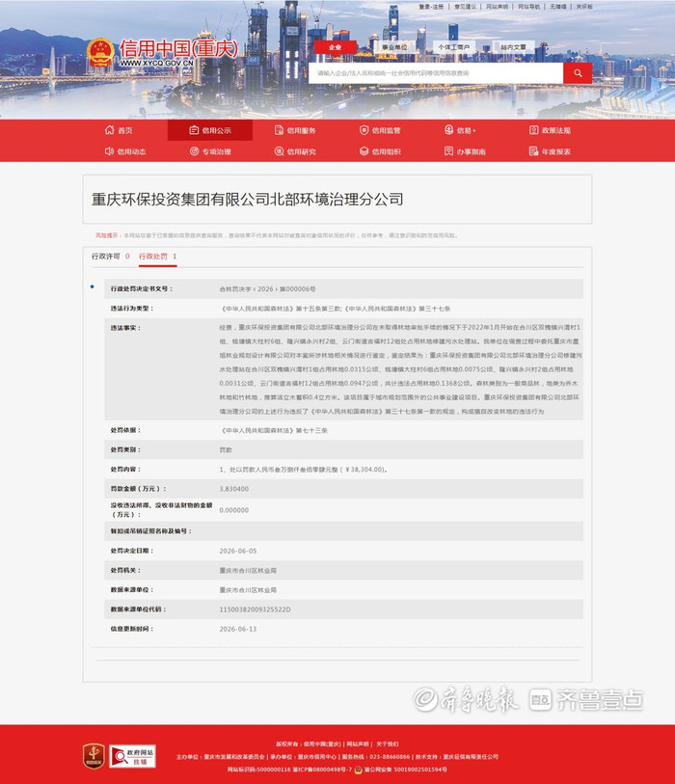Open the 专项治理 menu item
The height and width of the screenshot is (784, 675).
click(217, 151)
